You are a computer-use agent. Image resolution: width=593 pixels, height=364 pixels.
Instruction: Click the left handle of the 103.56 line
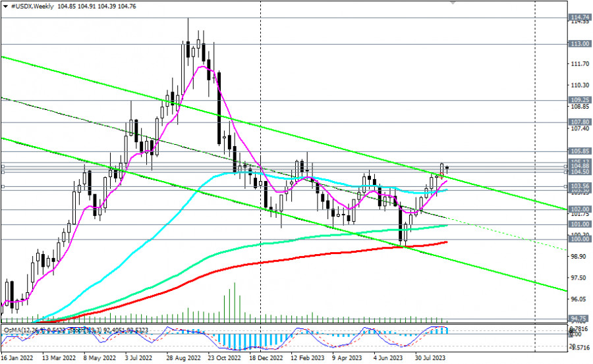[3, 186]
